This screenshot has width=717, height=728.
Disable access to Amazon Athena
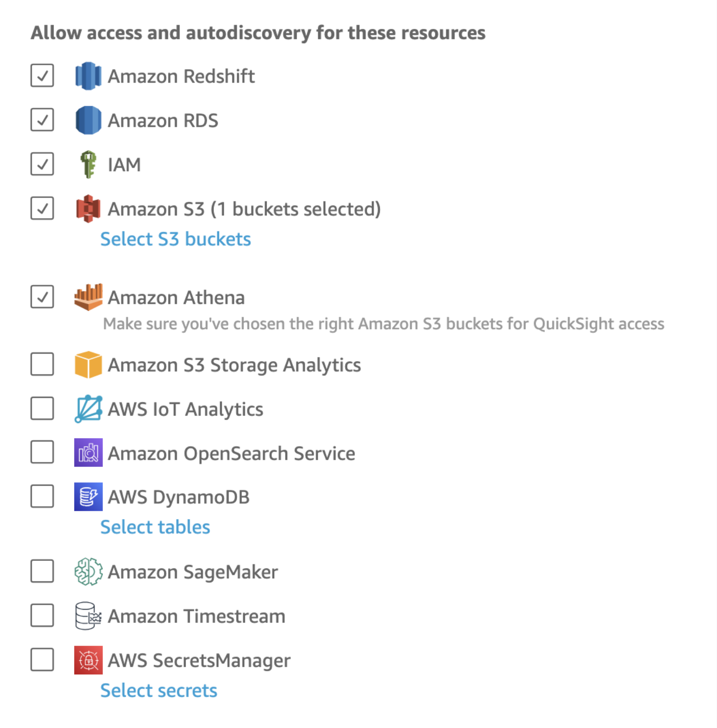(x=42, y=297)
